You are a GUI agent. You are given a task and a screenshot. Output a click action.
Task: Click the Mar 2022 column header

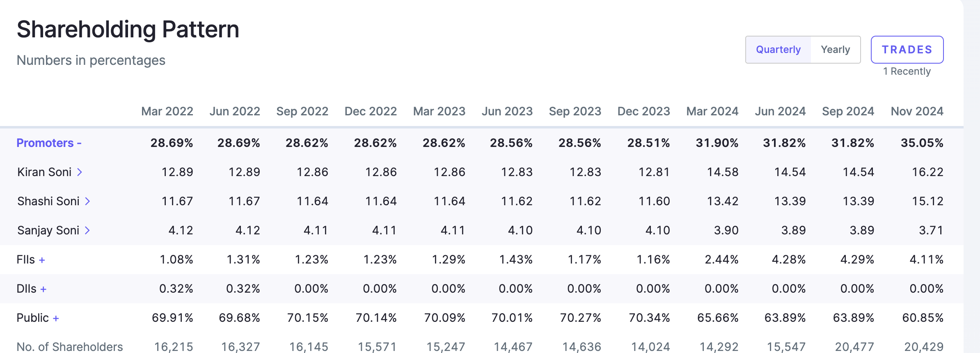pyautogui.click(x=167, y=111)
